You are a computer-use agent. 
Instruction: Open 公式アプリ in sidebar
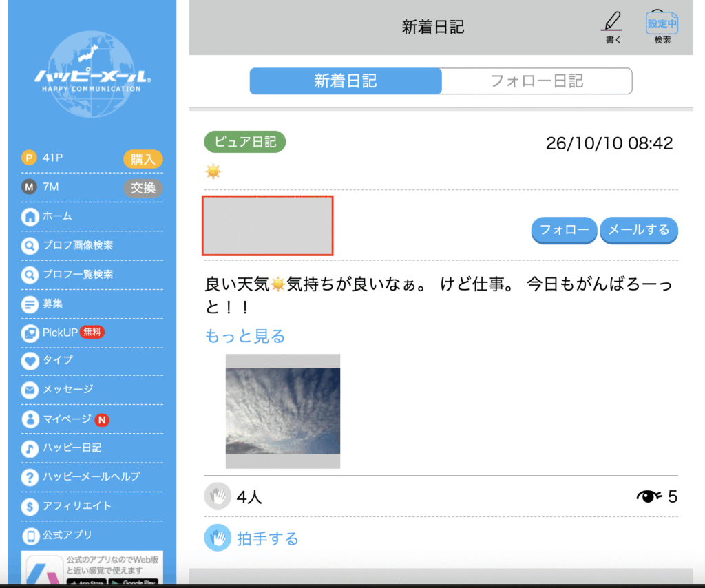click(92, 536)
